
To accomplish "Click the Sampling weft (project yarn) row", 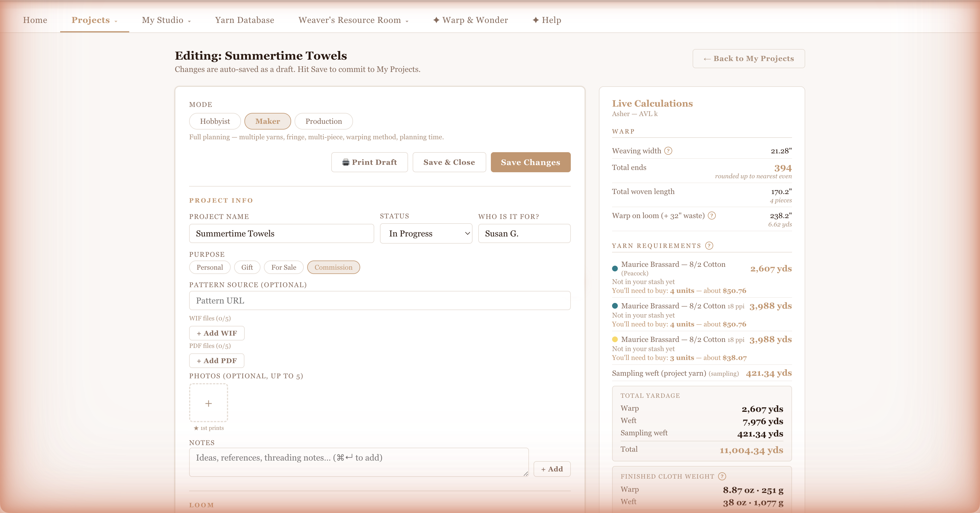I will 701,373.
